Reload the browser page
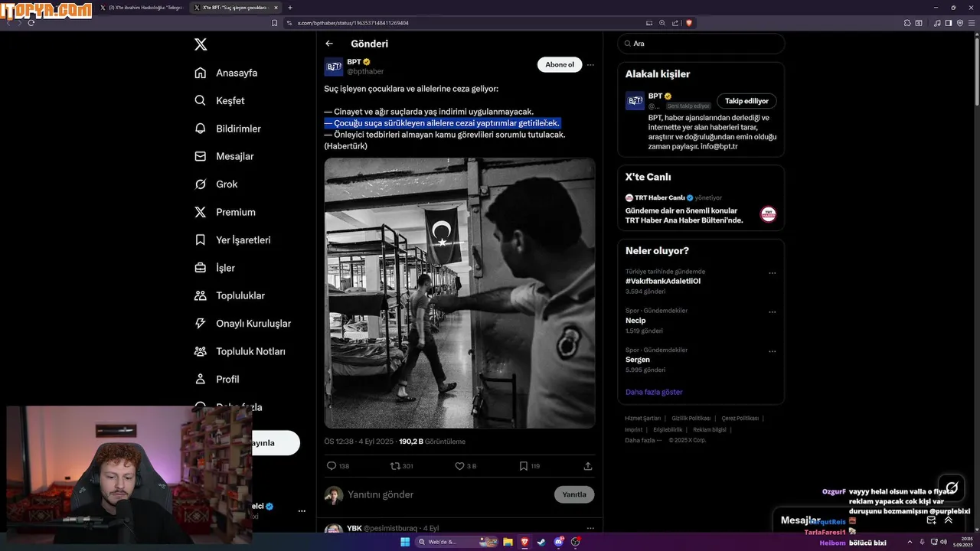Screen dimensions: 980x551 31,23
